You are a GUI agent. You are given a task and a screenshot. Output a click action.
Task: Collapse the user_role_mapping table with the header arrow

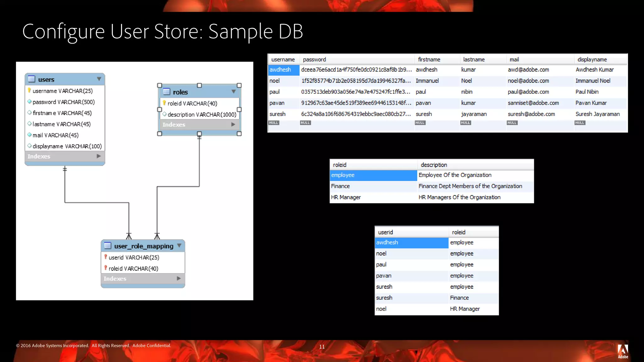click(179, 245)
